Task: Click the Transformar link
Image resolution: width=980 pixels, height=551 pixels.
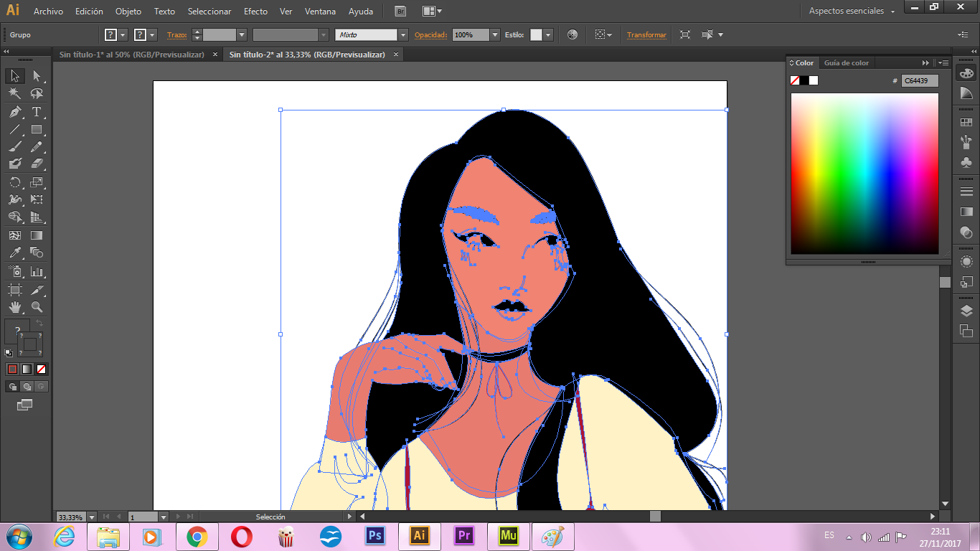Action: [x=646, y=35]
